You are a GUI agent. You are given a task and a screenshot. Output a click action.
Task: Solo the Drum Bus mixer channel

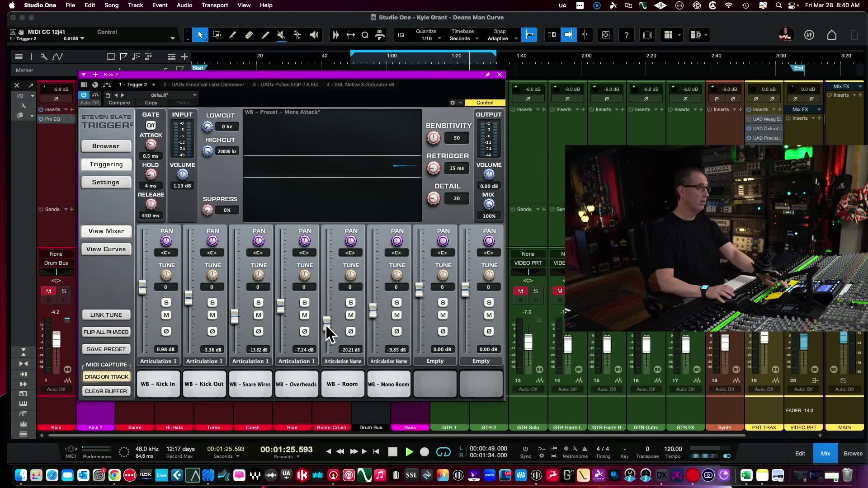[64, 291]
